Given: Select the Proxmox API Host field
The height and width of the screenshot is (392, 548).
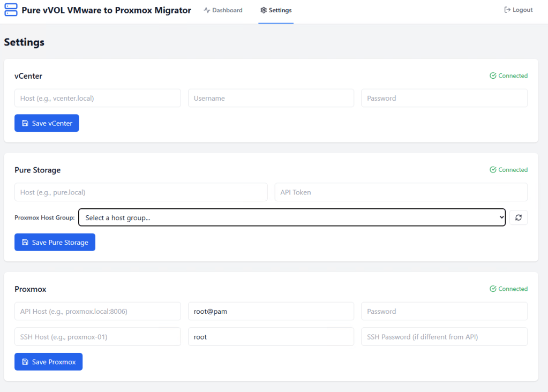Looking at the screenshot, I should pos(97,312).
